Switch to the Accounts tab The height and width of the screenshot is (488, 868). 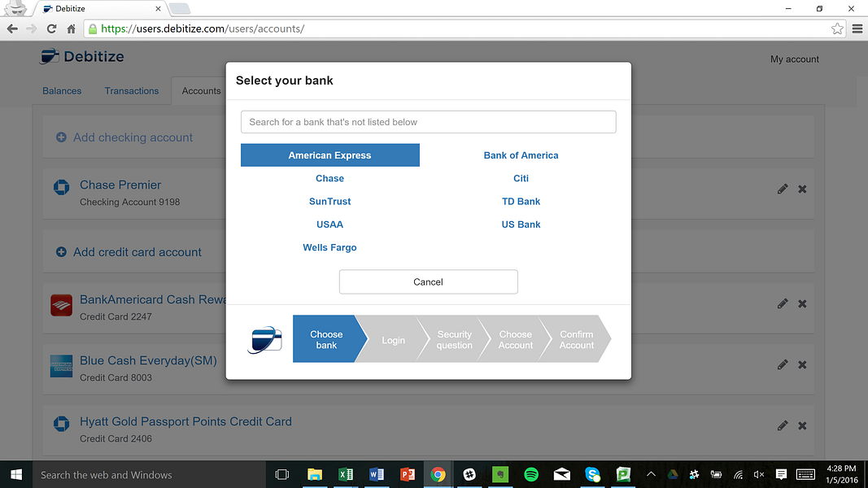pos(201,91)
